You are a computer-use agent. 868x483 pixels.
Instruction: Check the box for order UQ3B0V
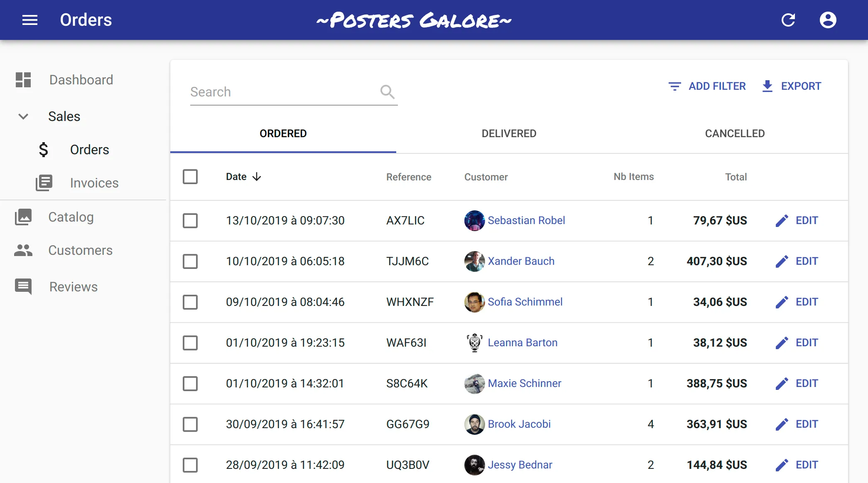coord(190,465)
